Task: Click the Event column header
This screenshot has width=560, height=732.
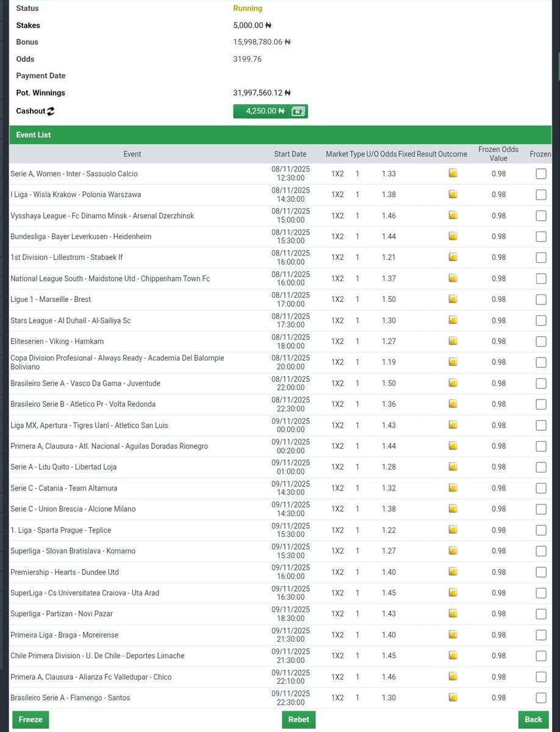Action: click(x=132, y=154)
